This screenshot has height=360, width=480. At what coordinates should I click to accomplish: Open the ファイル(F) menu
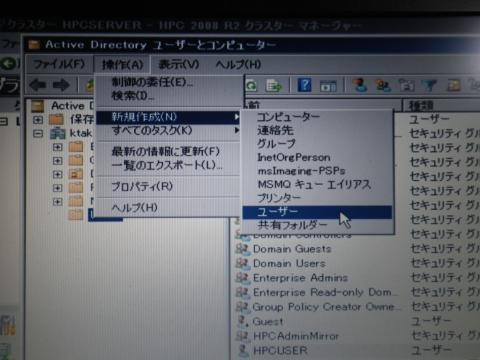[x=59, y=64]
